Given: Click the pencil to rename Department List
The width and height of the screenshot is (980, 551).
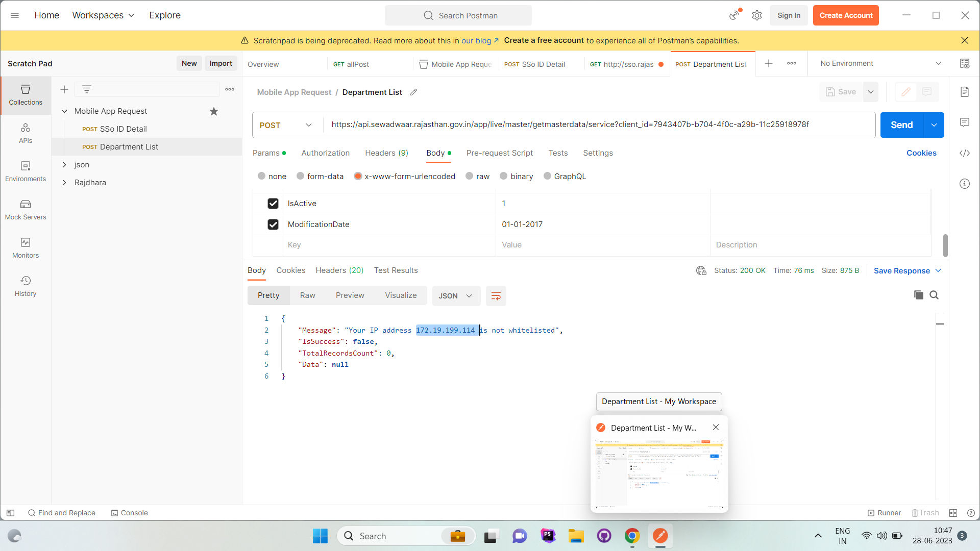Looking at the screenshot, I should coord(414,92).
